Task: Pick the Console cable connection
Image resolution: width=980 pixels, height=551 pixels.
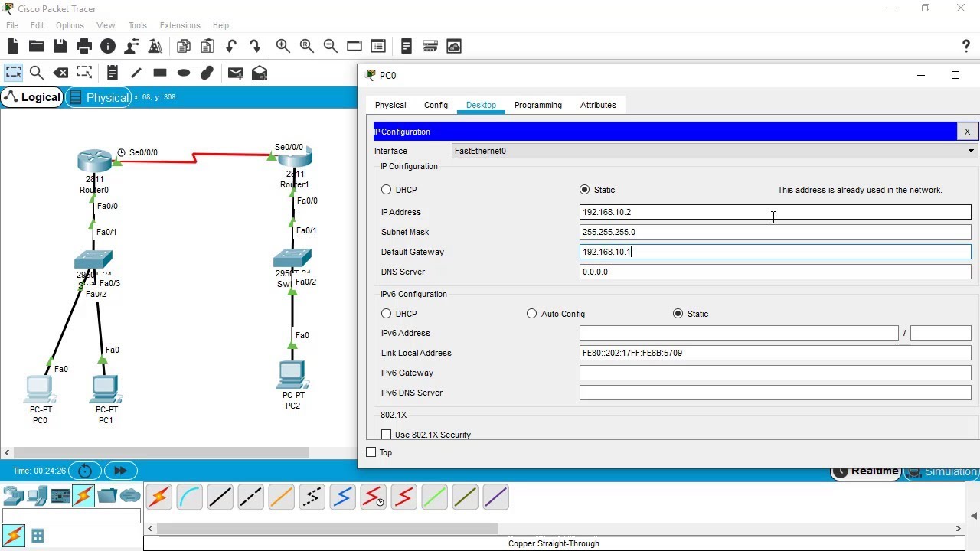Action: coord(189,497)
